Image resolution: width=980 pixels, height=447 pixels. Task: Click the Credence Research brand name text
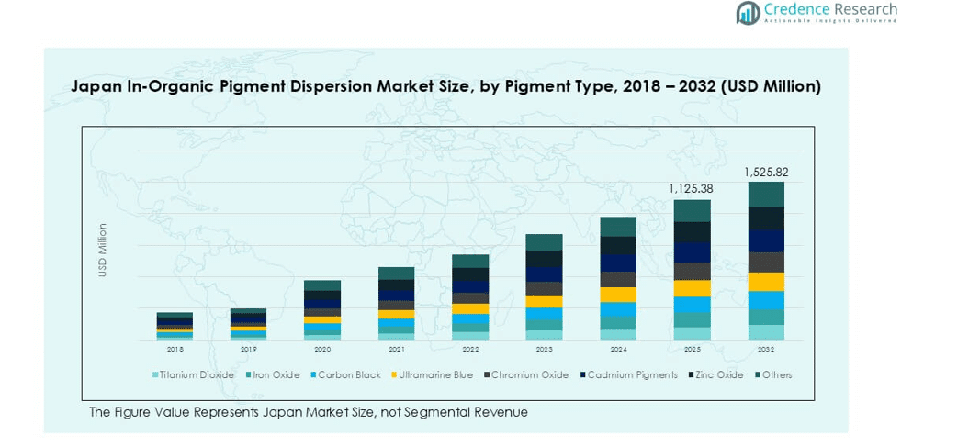830,10
